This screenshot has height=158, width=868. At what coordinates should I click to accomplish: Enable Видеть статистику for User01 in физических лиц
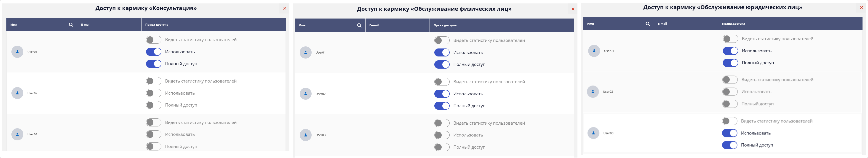pos(442,40)
